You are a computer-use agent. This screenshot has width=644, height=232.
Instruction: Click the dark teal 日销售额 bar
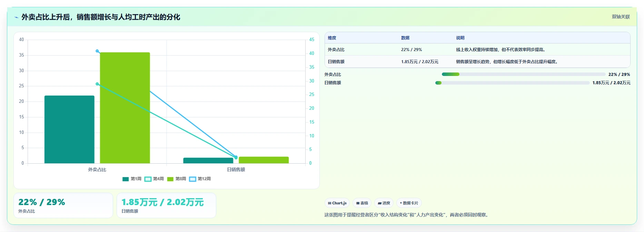coord(208,161)
